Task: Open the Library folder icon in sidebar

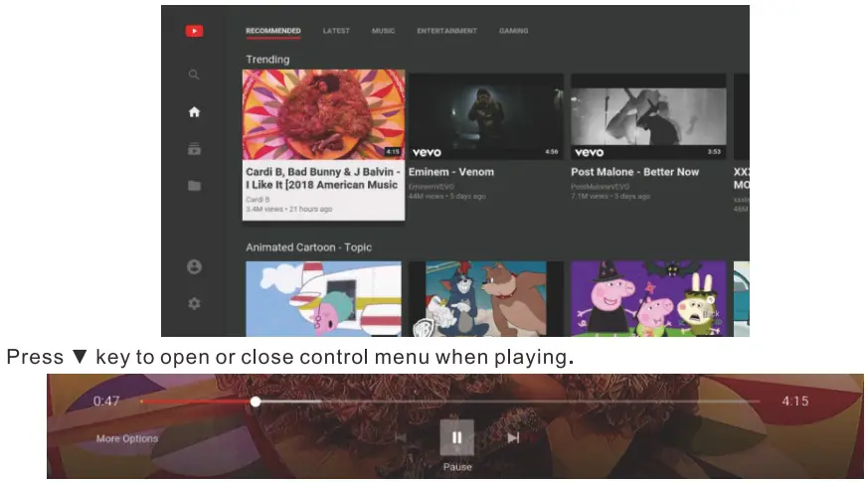Action: 194,185
